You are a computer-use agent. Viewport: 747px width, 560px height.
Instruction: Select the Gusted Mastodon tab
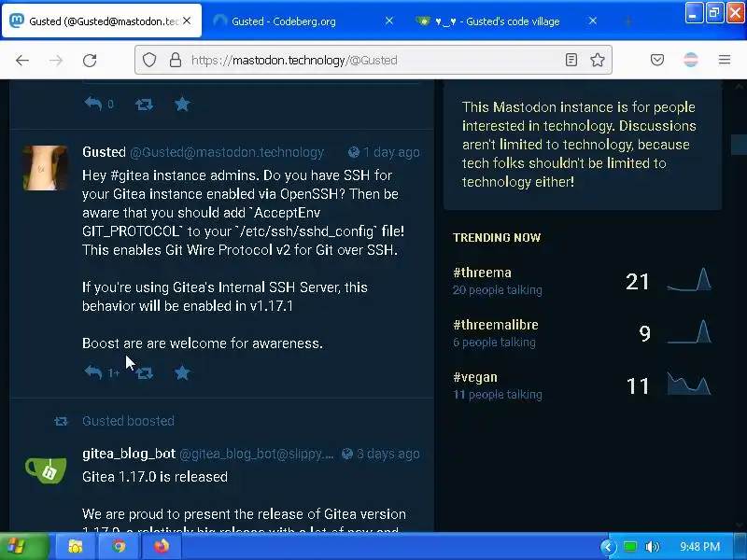click(102, 21)
